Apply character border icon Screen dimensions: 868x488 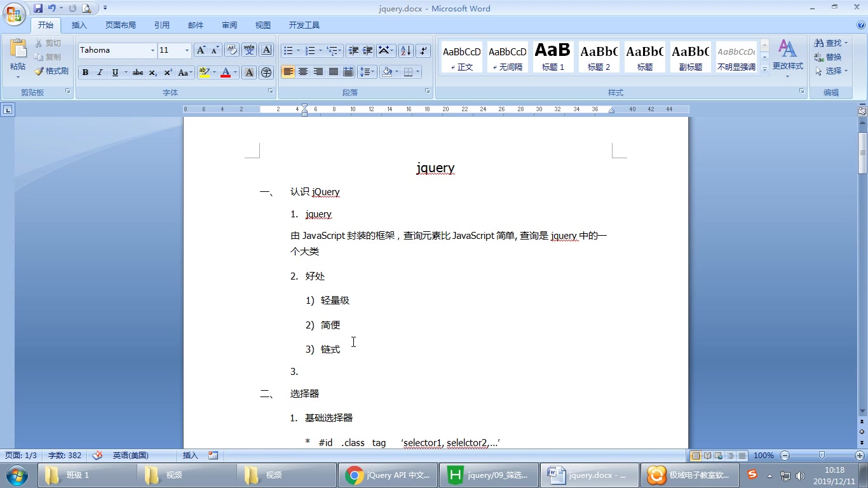[267, 50]
